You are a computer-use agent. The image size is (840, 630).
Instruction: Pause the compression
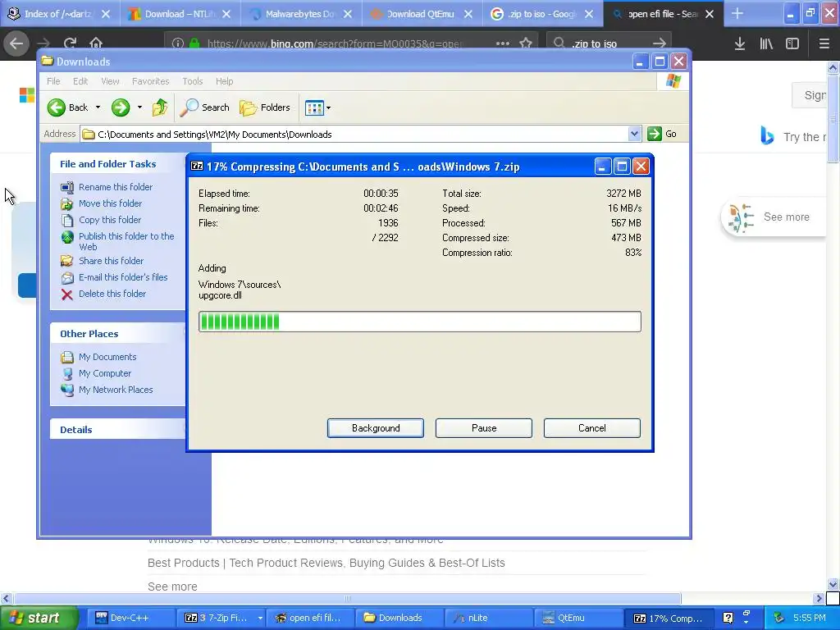[x=484, y=428]
